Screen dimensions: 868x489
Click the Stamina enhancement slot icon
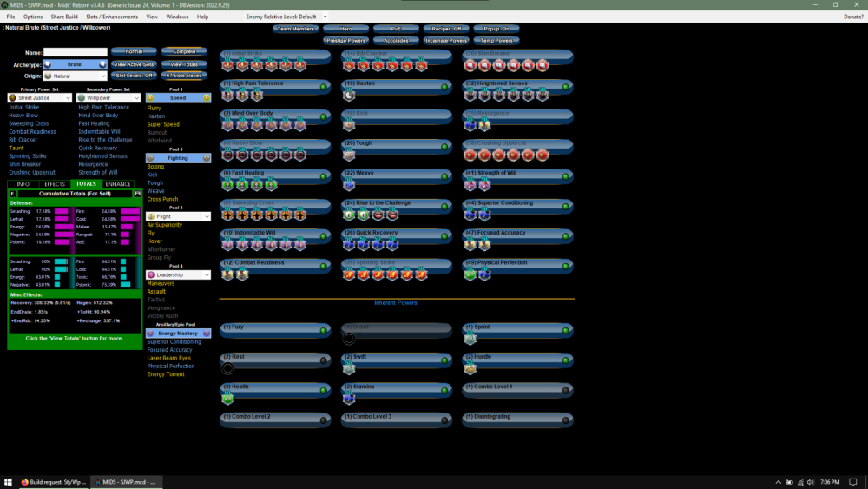(349, 398)
